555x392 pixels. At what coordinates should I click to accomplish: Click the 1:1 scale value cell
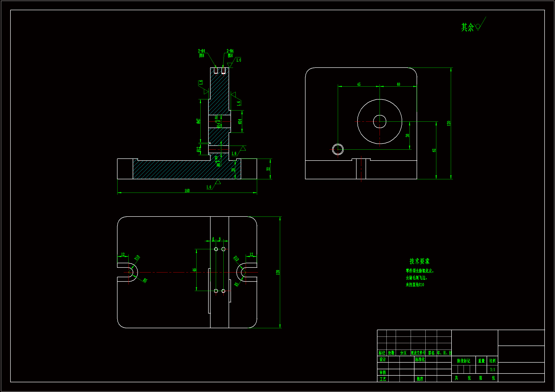point(492,369)
